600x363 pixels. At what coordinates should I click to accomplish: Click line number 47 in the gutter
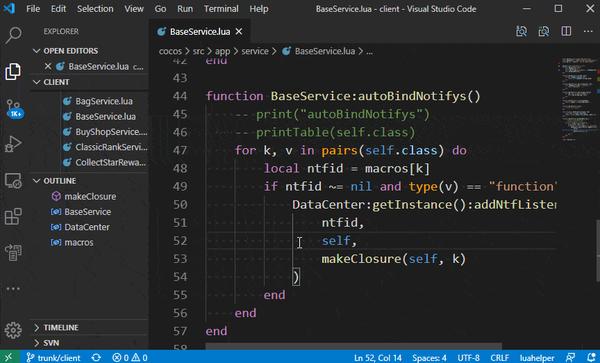coord(180,150)
